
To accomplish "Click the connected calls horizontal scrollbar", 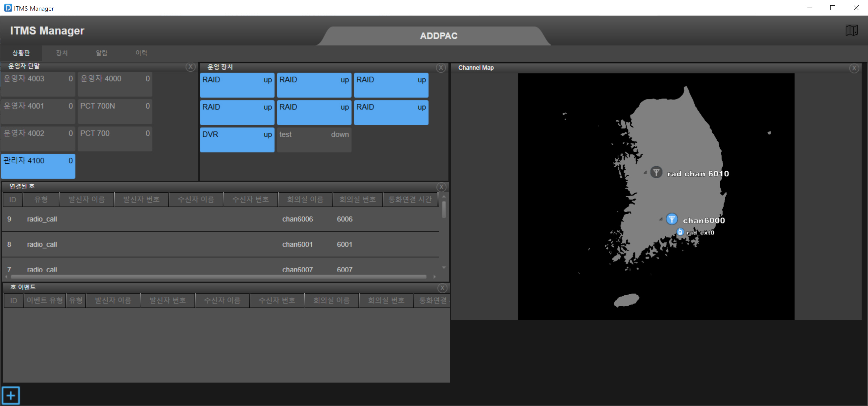I will tap(218, 276).
